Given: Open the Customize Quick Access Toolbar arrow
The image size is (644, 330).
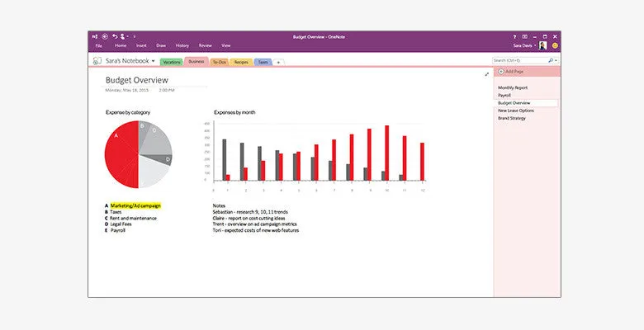Looking at the screenshot, I should click(135, 36).
